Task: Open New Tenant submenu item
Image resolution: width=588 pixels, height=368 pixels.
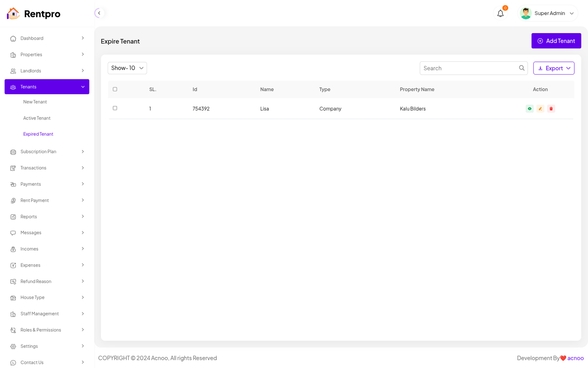Action: tap(35, 102)
